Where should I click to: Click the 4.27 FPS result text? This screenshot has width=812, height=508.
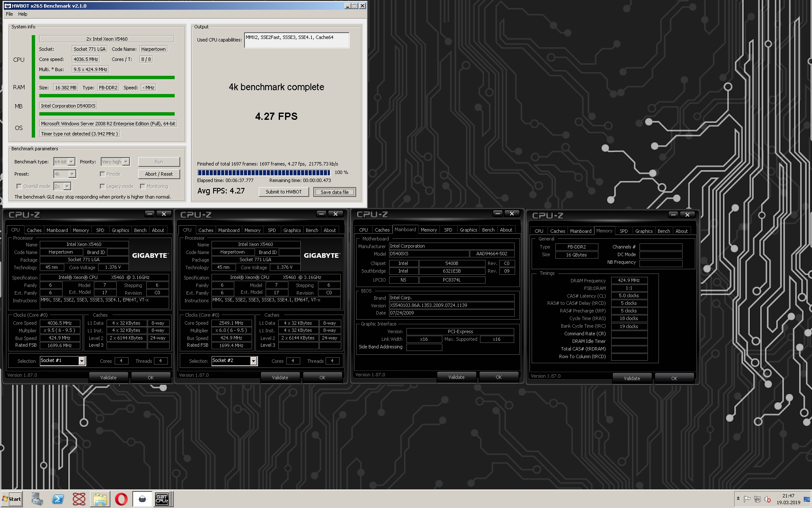coord(277,116)
